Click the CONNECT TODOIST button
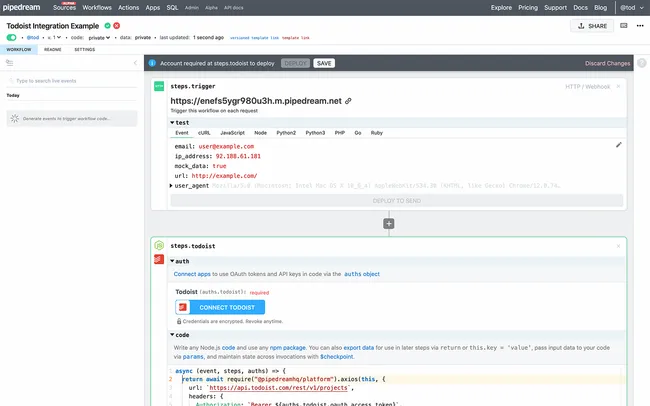 [220, 307]
